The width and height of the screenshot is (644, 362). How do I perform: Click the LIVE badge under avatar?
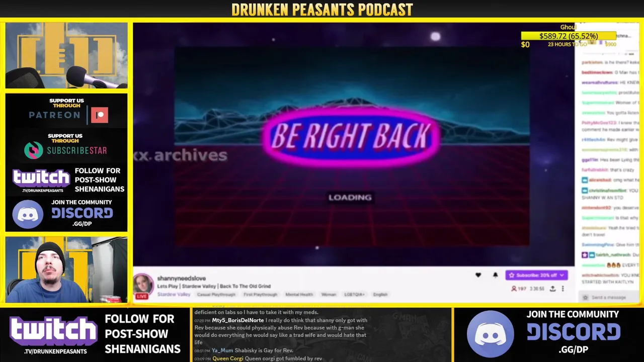142,297
